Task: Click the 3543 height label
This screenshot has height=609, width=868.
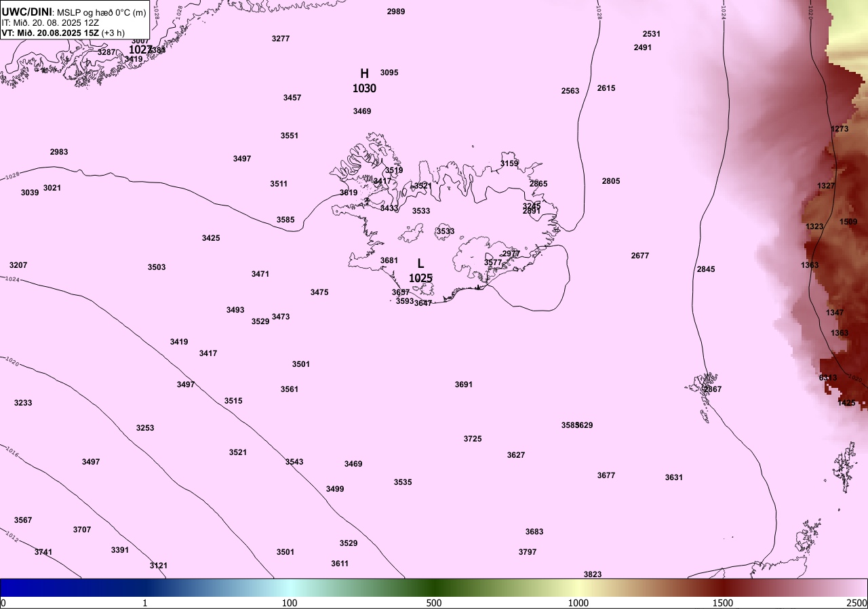Action: click(x=294, y=462)
